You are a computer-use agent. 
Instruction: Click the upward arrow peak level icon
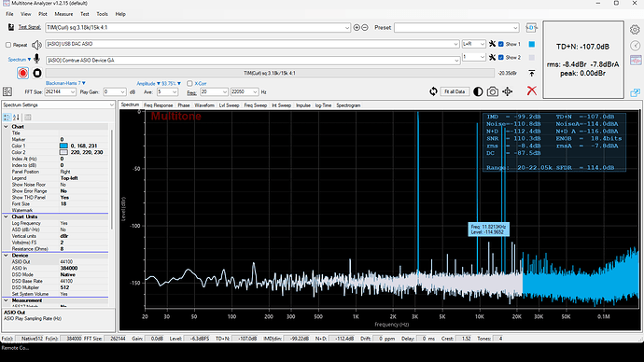tap(531, 73)
